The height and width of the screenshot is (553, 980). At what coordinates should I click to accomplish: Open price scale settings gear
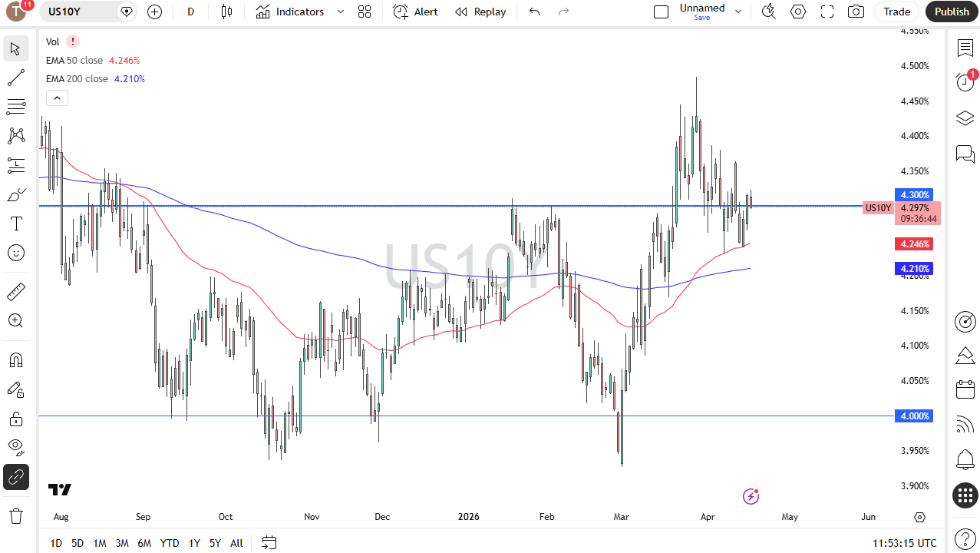click(x=920, y=517)
